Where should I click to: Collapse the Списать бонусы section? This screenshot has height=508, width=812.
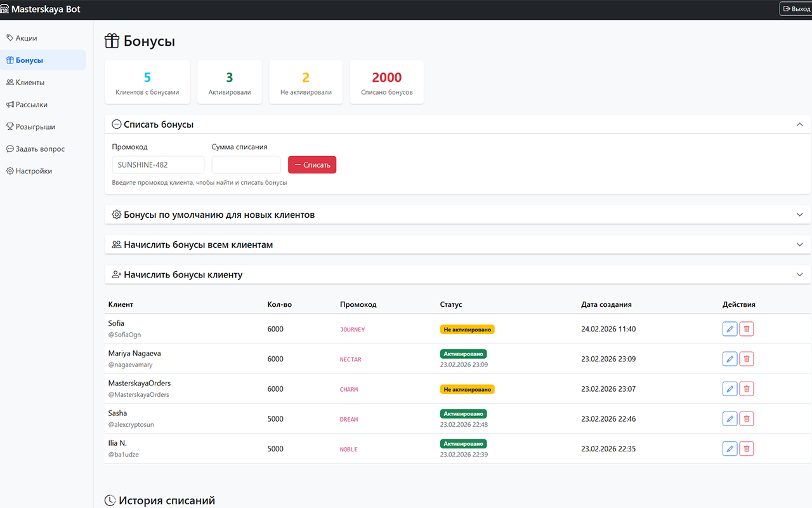[x=799, y=124]
